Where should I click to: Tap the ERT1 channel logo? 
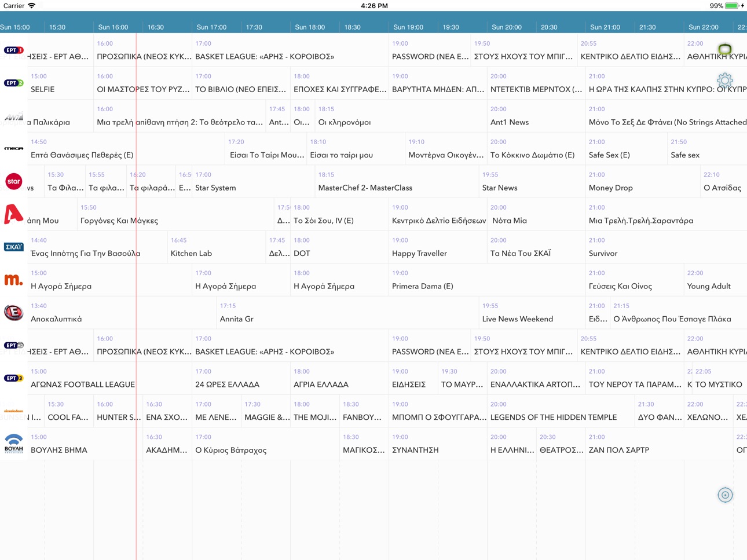tap(13, 50)
